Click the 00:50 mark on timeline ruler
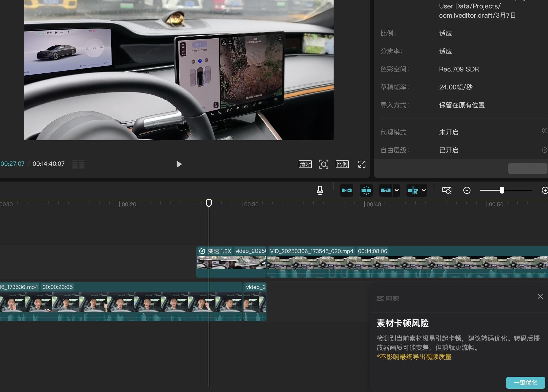 pos(496,204)
